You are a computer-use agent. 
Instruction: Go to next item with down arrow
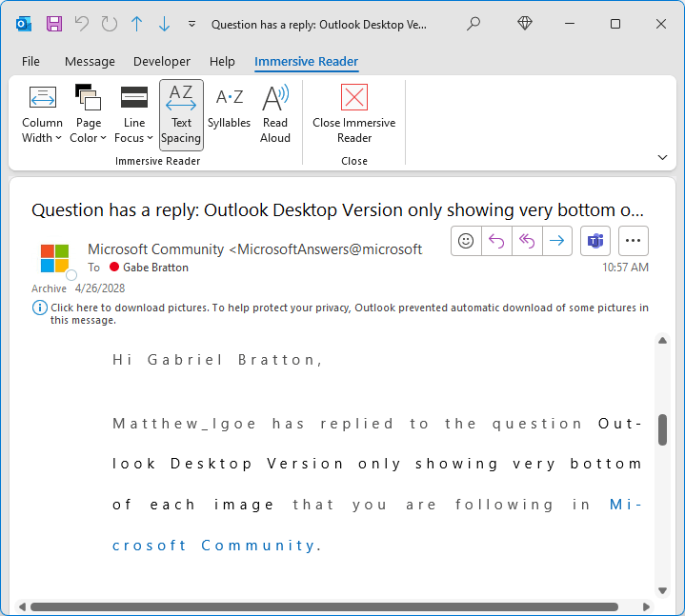pos(164,24)
